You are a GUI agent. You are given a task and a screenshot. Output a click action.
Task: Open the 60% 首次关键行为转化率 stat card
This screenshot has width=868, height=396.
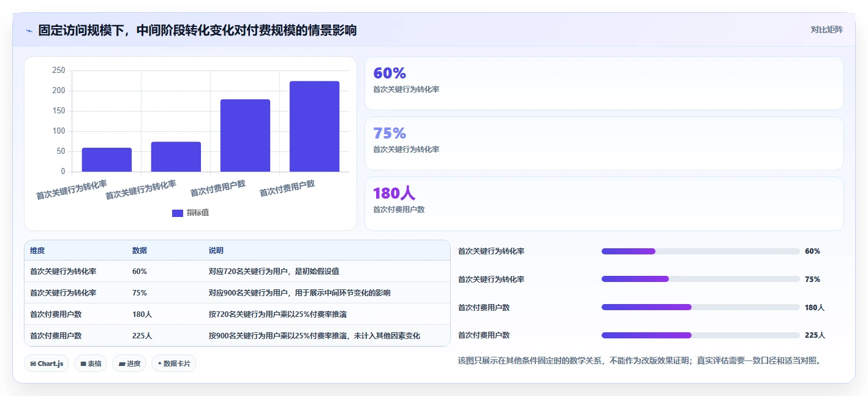(604, 83)
